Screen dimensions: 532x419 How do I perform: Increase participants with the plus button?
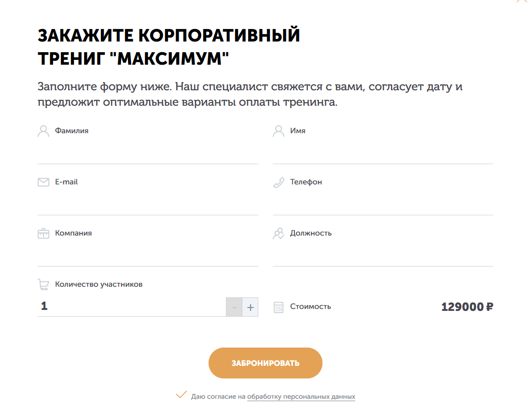point(250,307)
